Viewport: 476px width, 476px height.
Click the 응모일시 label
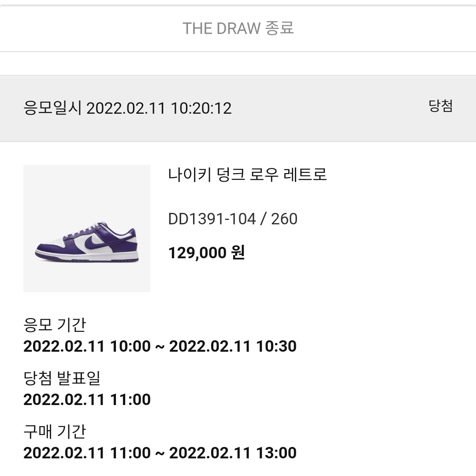click(x=52, y=108)
